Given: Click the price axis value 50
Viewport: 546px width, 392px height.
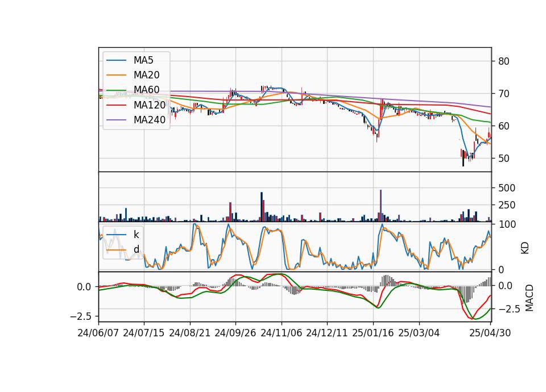Looking at the screenshot, I should (504, 159).
